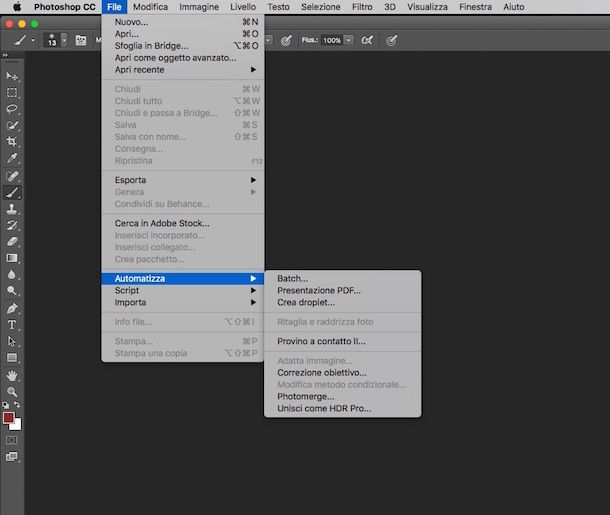
Task: Open the Modifica menu
Action: tap(150, 7)
